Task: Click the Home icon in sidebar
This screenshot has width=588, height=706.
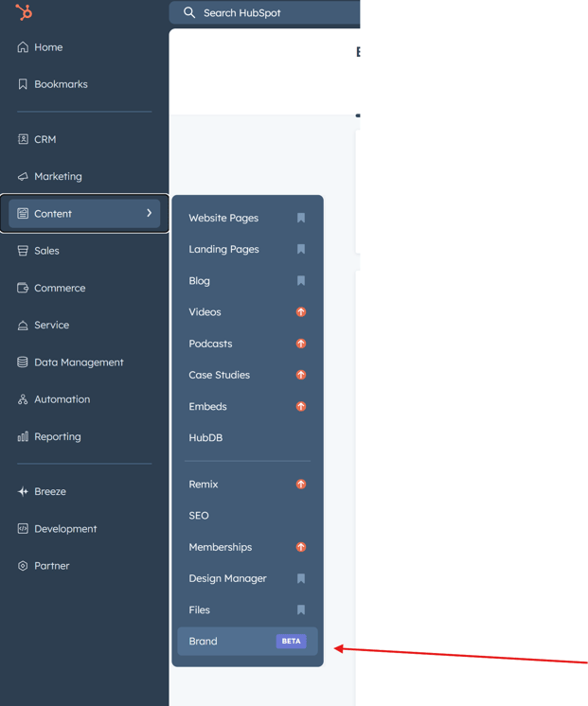Action: [x=23, y=47]
